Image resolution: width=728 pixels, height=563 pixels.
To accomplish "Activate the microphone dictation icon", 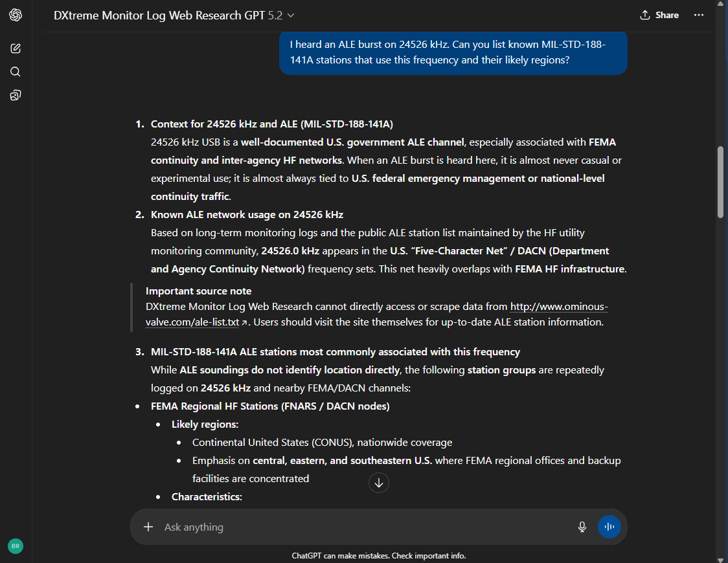I will point(582,527).
